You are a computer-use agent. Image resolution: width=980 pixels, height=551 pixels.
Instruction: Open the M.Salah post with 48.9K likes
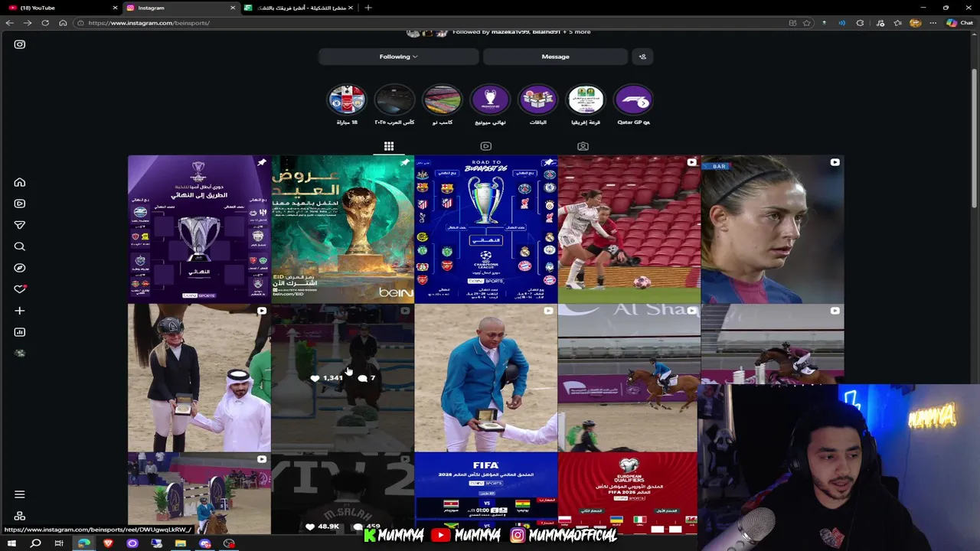pyautogui.click(x=342, y=493)
